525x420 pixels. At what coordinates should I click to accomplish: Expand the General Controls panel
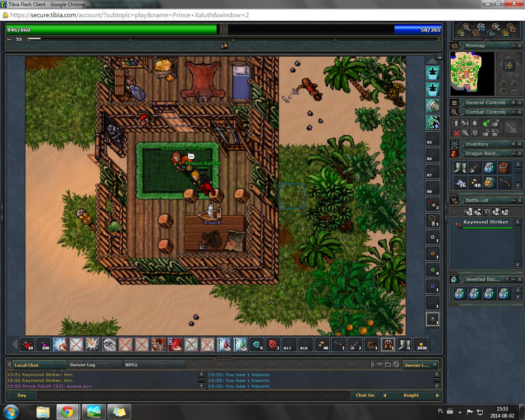click(513, 103)
